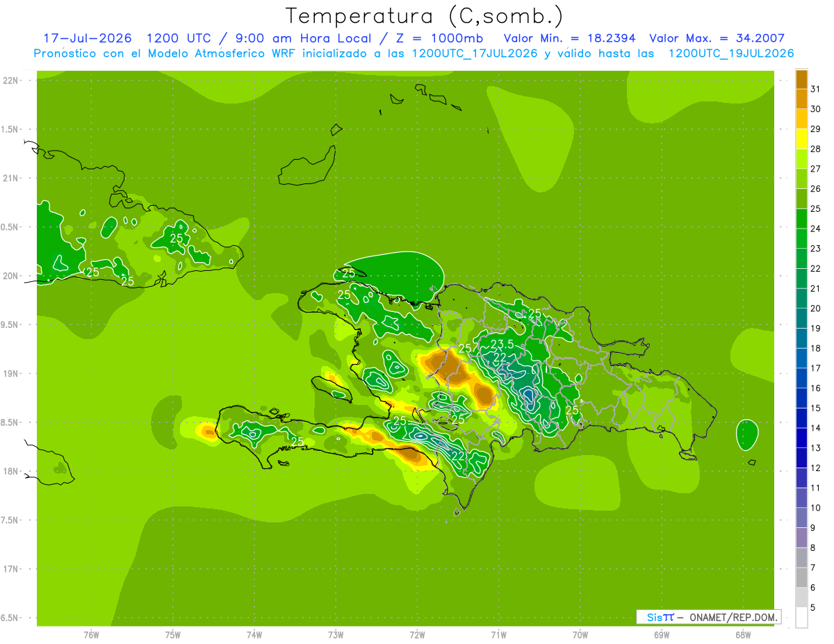
Task: Click the title "Temperatura (C,somb.)"
Action: [424, 17]
